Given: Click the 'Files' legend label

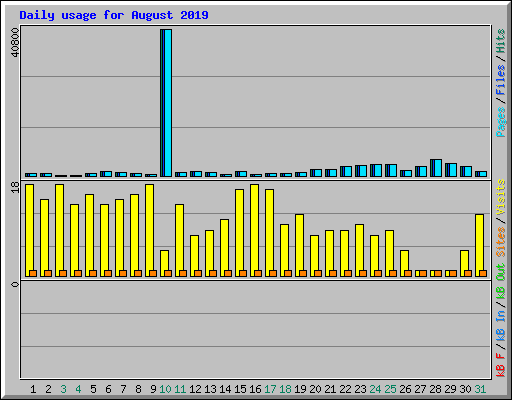Looking at the screenshot, I should click(501, 80).
